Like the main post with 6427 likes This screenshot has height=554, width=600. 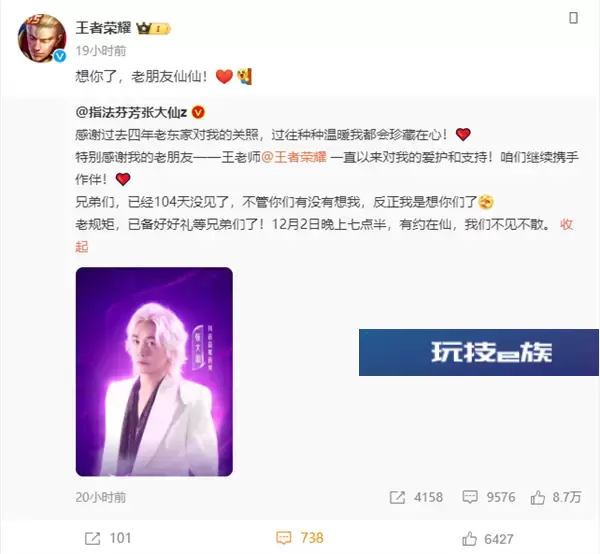click(488, 539)
